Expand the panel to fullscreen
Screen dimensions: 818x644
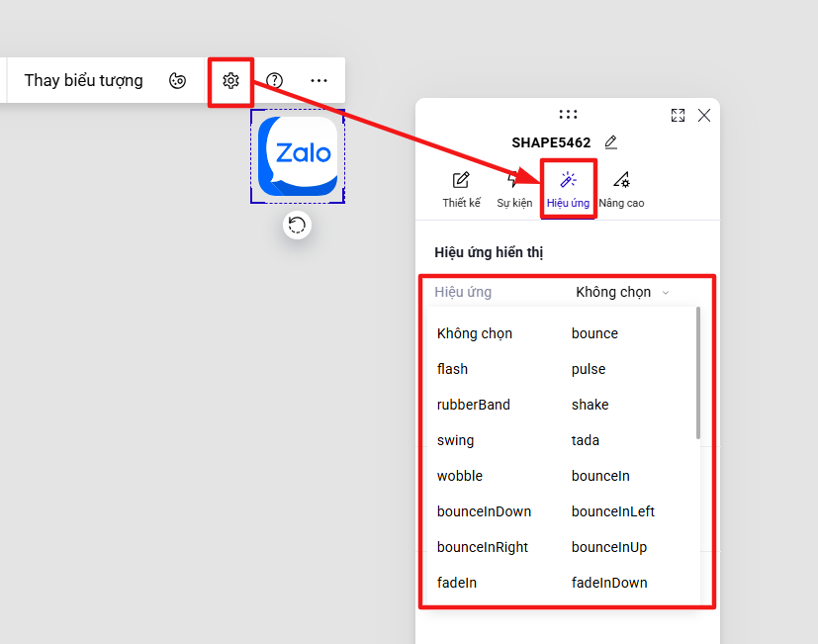678,116
